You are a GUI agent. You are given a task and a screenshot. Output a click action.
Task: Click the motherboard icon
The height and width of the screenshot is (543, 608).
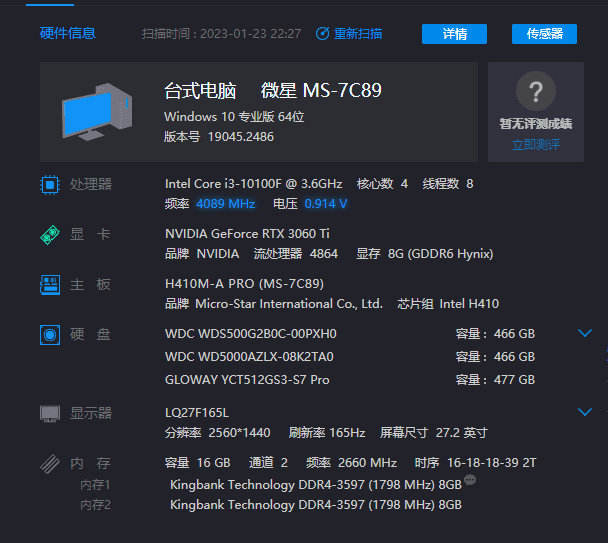click(50, 285)
